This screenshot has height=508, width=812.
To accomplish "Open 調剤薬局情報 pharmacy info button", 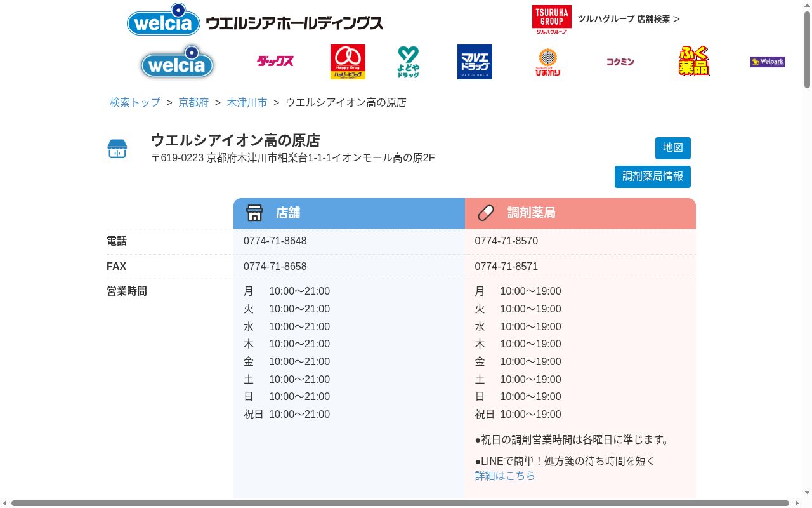I will (x=653, y=177).
